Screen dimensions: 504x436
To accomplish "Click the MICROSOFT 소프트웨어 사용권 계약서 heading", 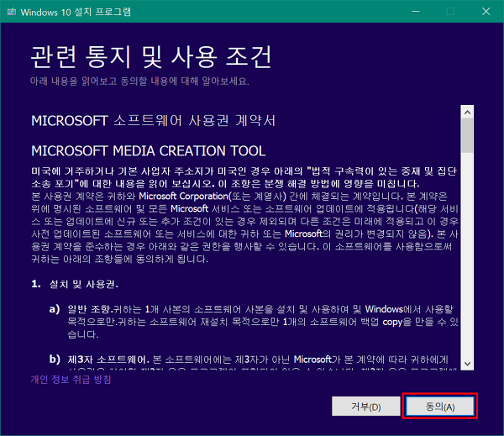I will coord(153,121).
